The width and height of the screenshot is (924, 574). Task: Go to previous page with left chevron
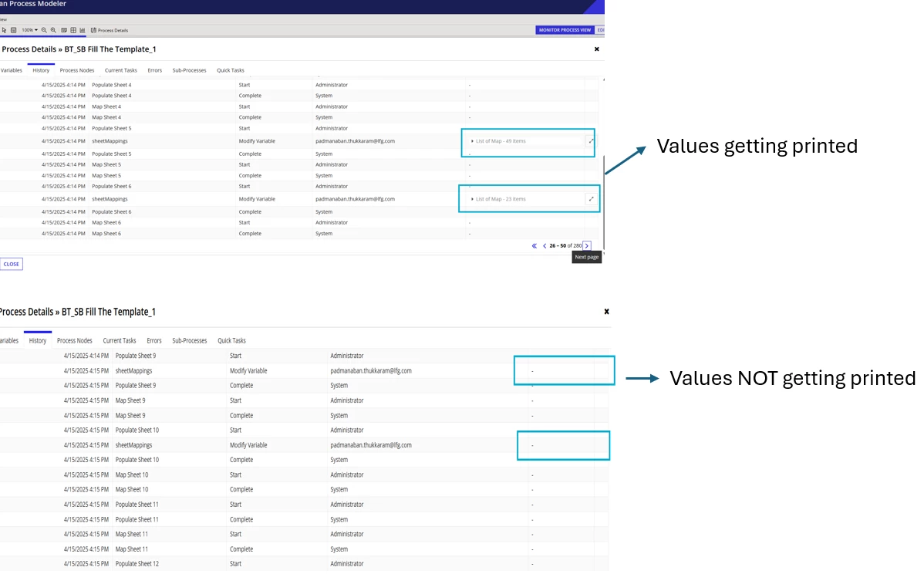(x=545, y=246)
